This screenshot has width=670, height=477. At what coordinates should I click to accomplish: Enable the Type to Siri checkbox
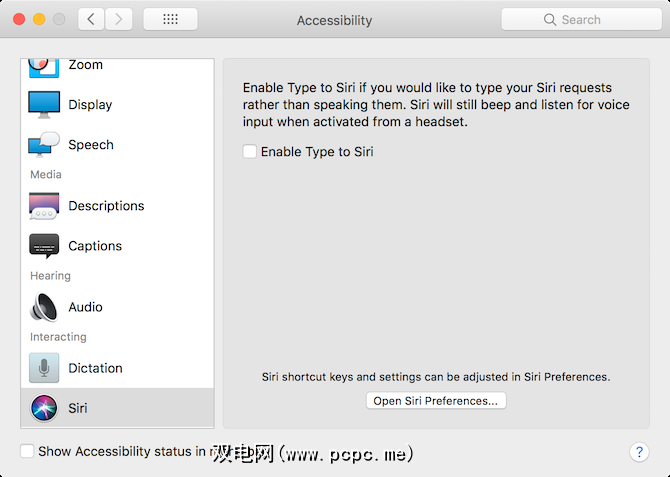tap(249, 152)
